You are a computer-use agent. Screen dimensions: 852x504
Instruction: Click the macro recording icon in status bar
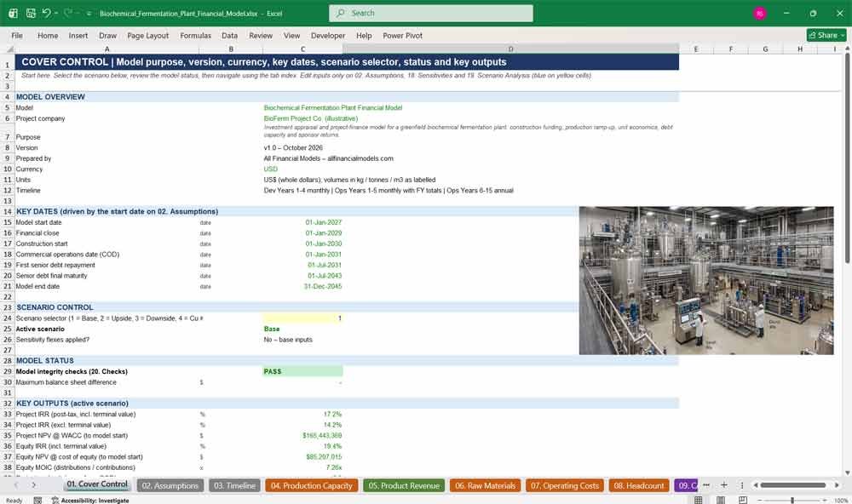[x=37, y=501]
